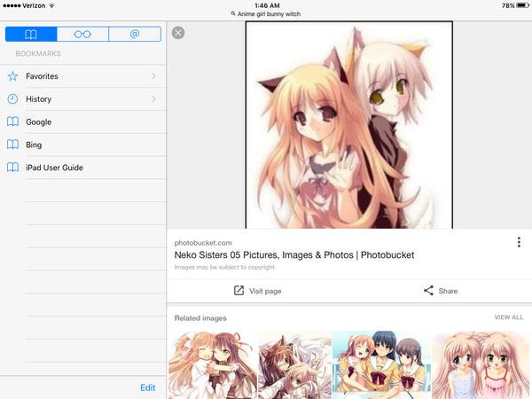Viewport: 532px width, 399px height.
Task: Click the Visit page open-external icon
Action: [x=239, y=291]
